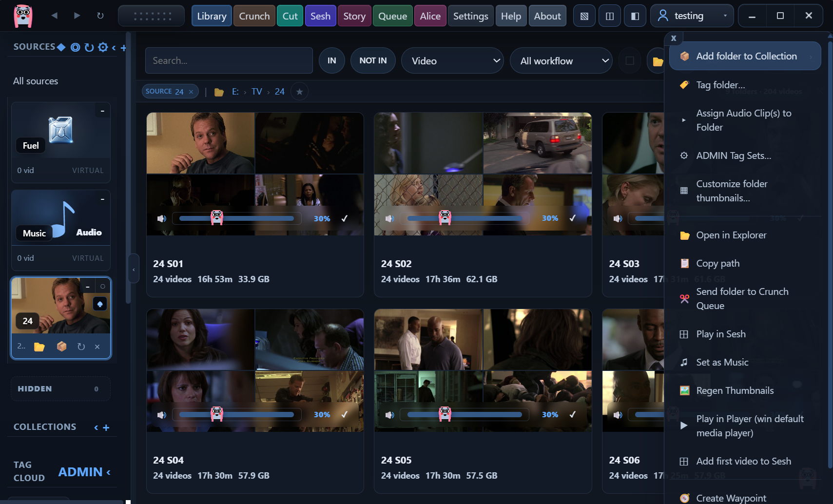
Task: Refresh sources with the SOURCES header icon
Action: (89, 47)
